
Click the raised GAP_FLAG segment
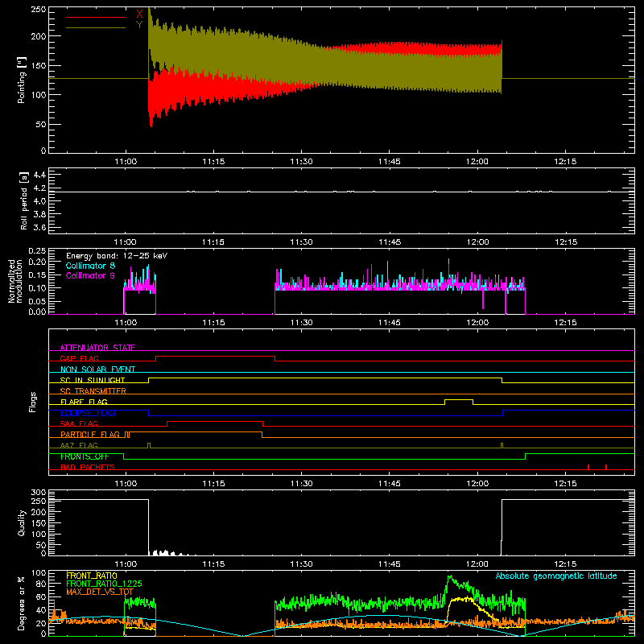pyautogui.click(x=215, y=356)
